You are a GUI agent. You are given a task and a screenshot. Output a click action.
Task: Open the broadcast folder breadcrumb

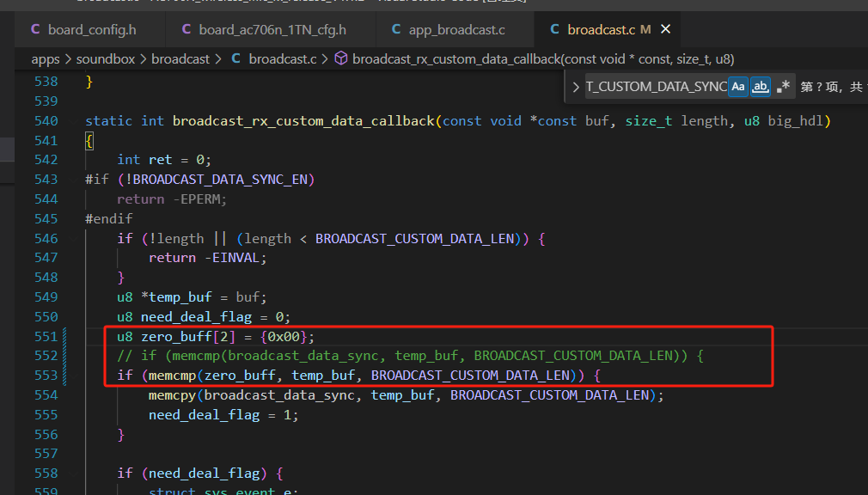point(180,59)
